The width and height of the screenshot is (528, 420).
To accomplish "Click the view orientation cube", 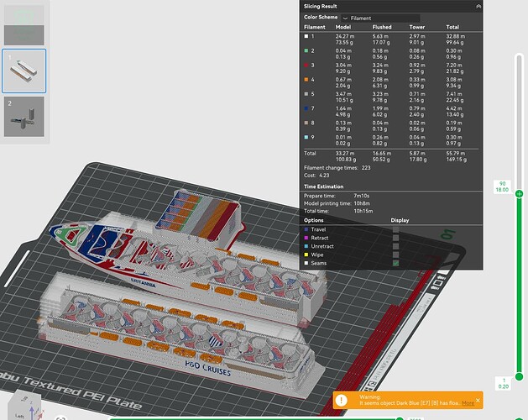I will 25,407.
